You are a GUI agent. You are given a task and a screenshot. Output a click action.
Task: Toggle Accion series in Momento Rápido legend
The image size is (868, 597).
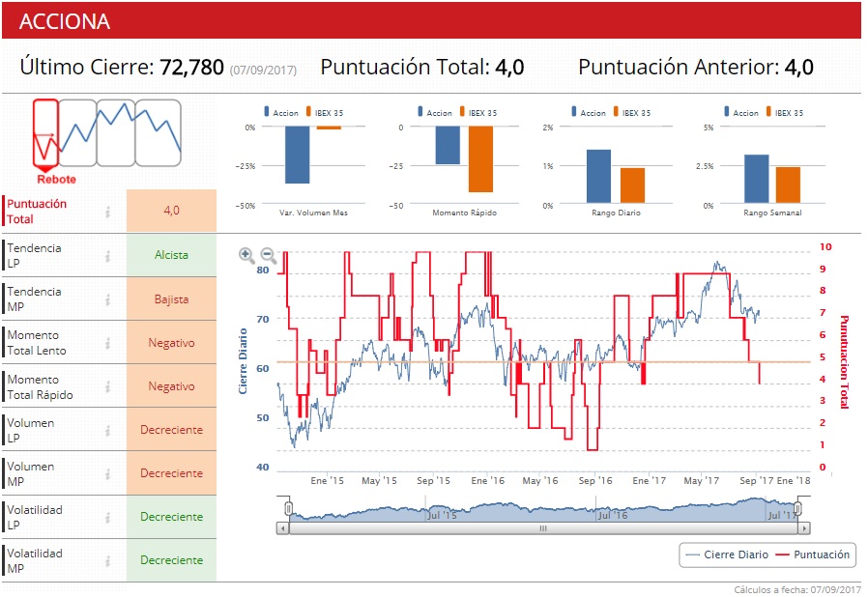pyautogui.click(x=435, y=112)
